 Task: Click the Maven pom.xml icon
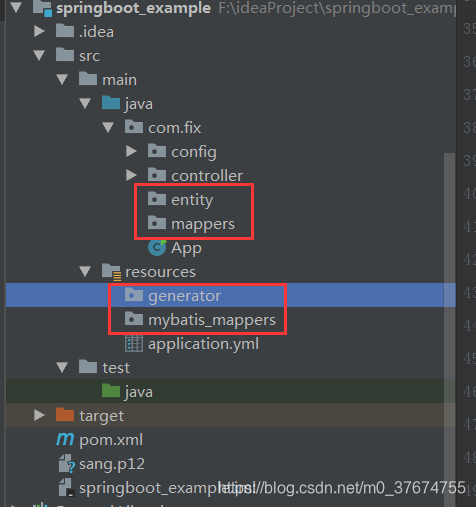65,439
